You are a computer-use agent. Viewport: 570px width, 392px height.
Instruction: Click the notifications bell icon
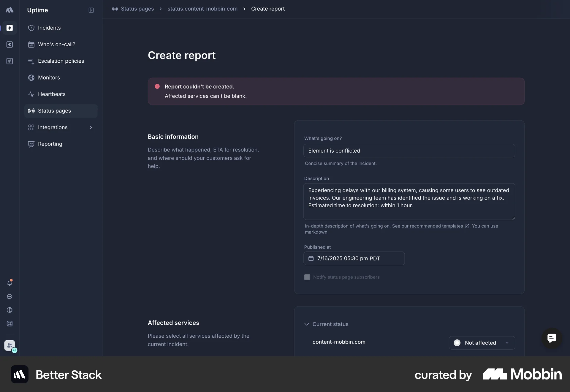pos(10,283)
